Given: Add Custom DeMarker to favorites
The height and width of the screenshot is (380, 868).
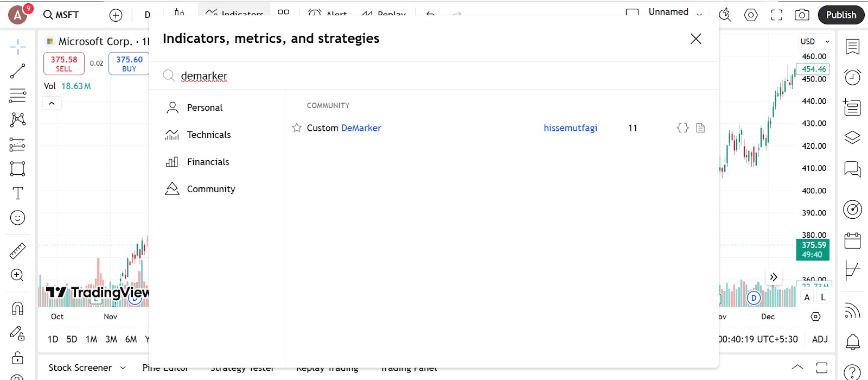Looking at the screenshot, I should click(x=297, y=128).
